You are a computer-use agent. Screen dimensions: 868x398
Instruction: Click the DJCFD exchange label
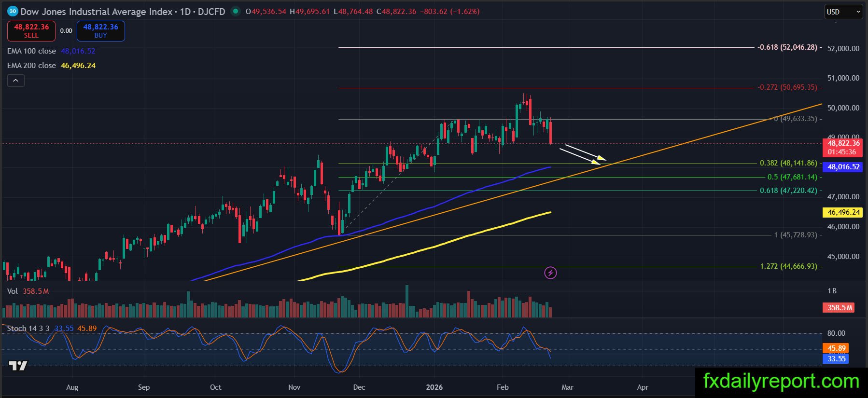211,12
